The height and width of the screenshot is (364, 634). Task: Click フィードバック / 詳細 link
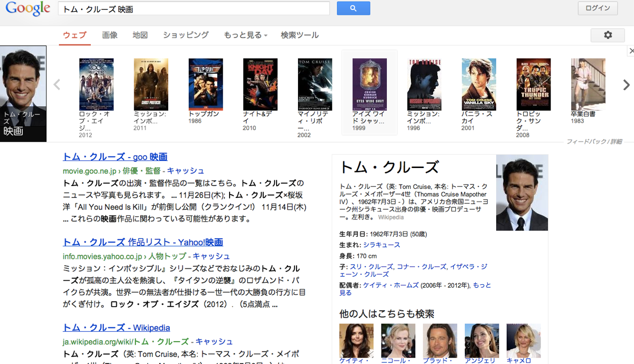click(594, 142)
